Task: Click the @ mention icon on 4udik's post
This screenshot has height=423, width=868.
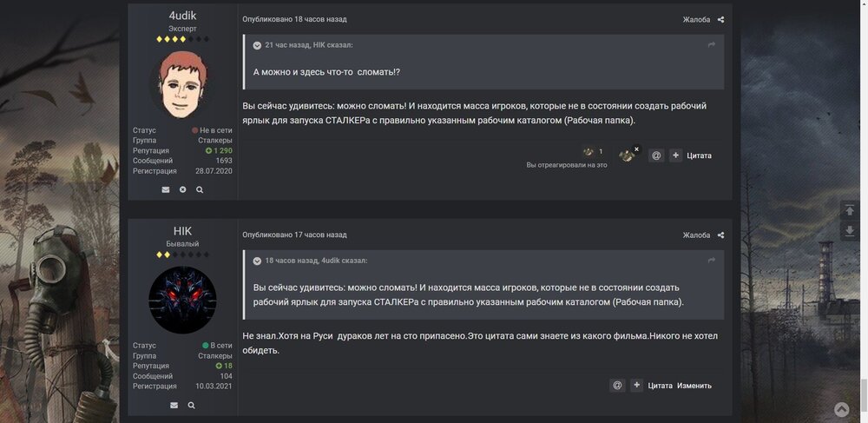Action: pyautogui.click(x=656, y=155)
